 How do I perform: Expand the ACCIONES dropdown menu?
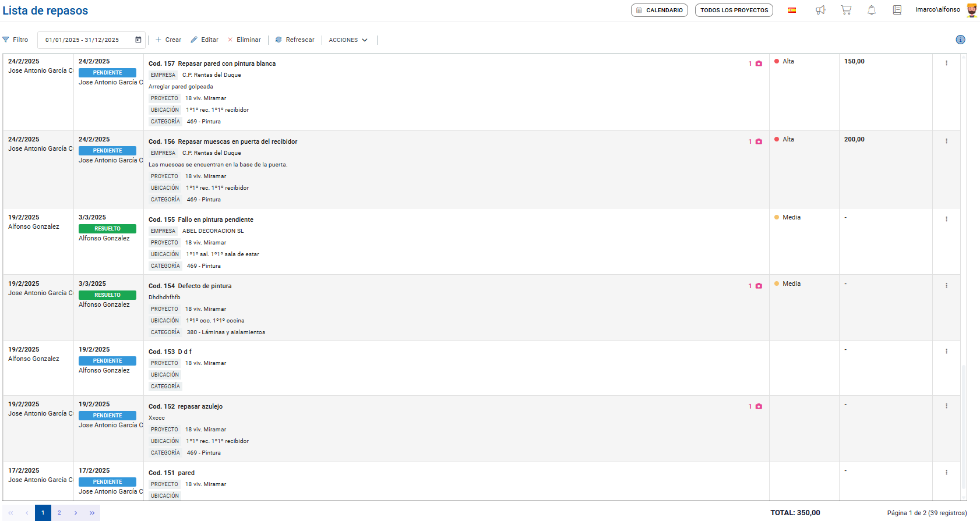point(348,40)
